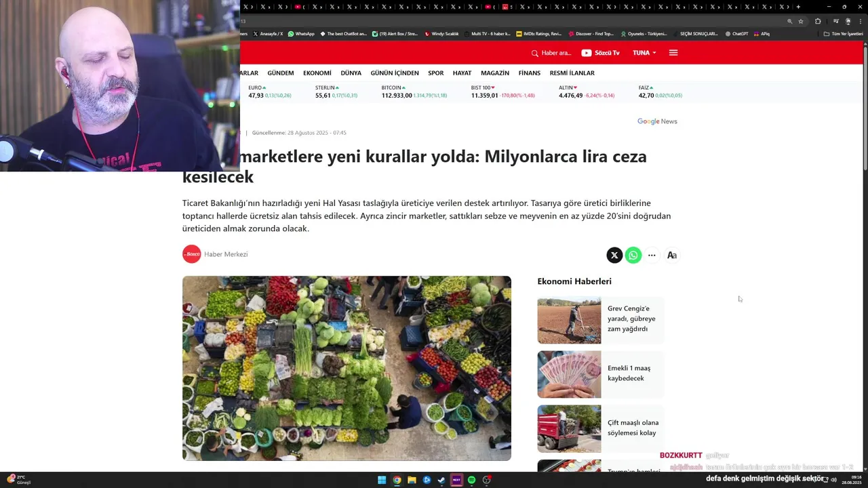This screenshot has height=488, width=868.
Task: Click the Sözcü author avatar logo
Action: [192, 254]
